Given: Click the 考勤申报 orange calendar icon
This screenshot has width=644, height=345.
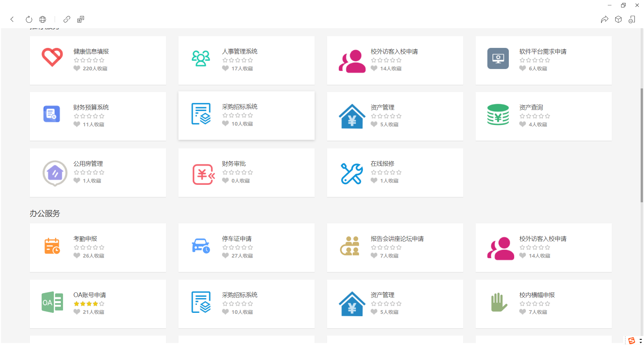Looking at the screenshot, I should coord(52,246).
